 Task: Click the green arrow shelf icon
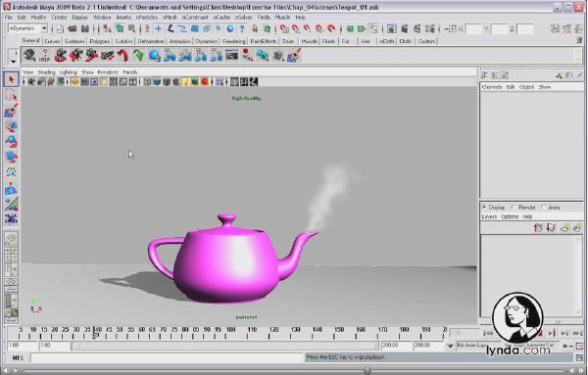coord(138,56)
